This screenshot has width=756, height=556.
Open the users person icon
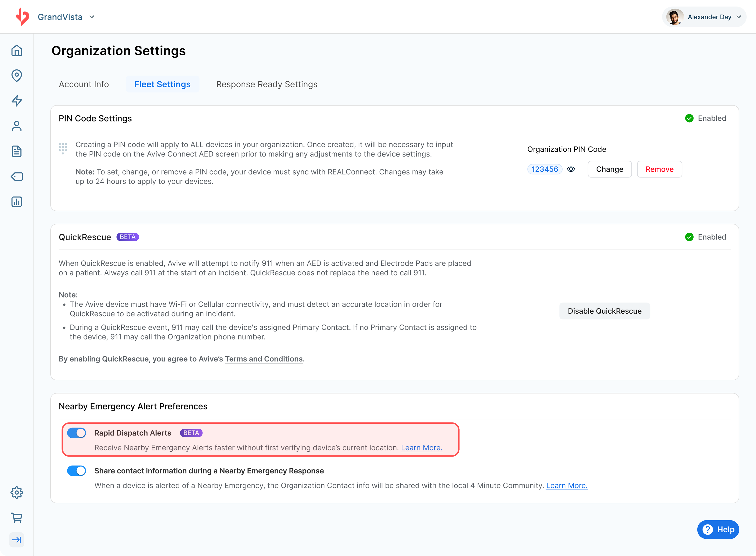tap(17, 126)
